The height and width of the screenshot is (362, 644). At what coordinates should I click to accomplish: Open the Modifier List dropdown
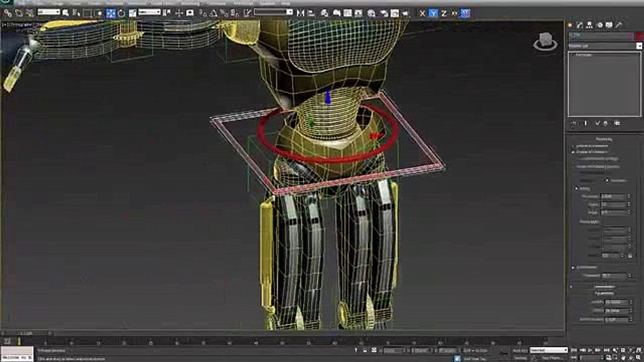(x=605, y=46)
